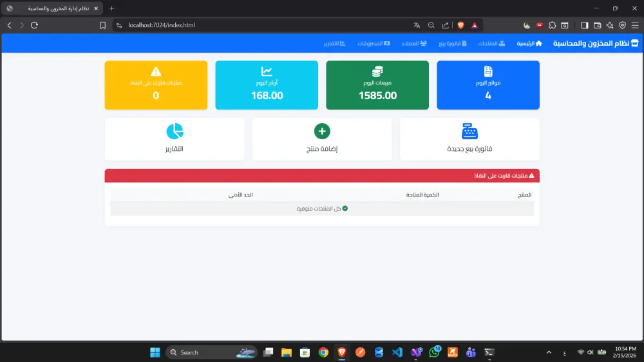This screenshot has height=362, width=644.
Task: Click the مبيعات اليوم green card
Action: point(377,85)
